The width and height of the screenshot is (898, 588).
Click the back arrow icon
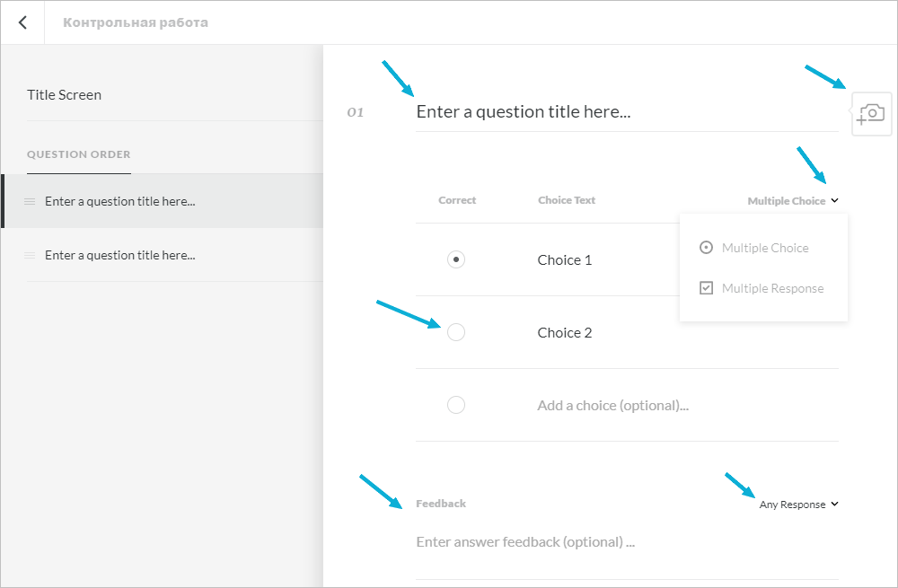[x=22, y=22]
